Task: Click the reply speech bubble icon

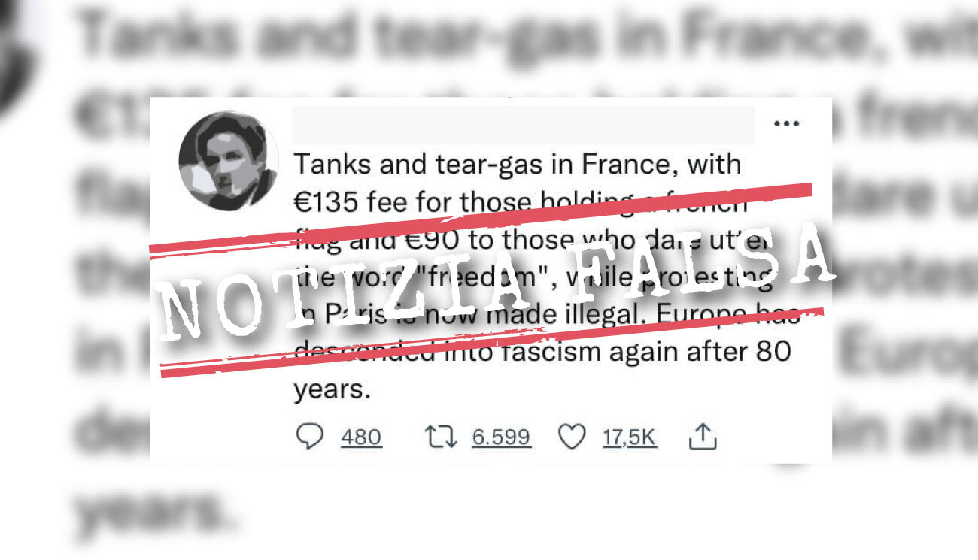Action: (x=309, y=437)
